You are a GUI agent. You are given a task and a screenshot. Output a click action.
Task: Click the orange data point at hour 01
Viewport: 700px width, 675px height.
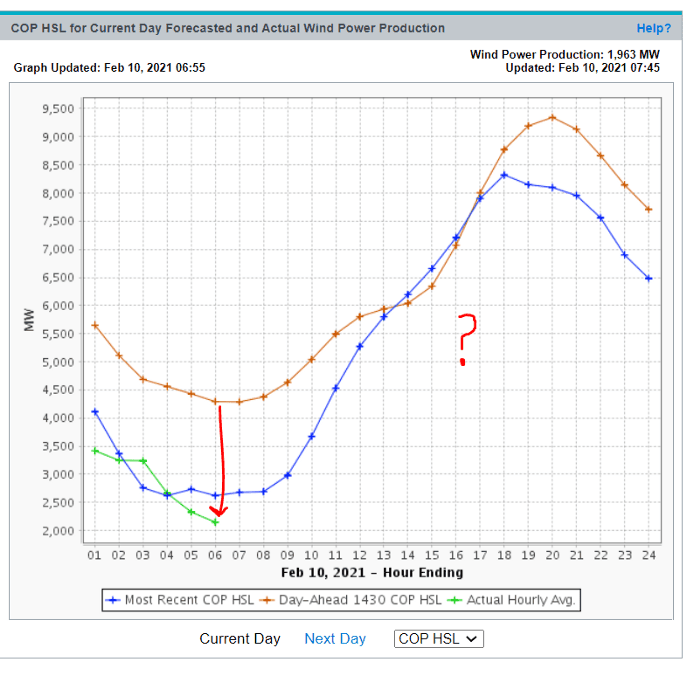click(95, 325)
